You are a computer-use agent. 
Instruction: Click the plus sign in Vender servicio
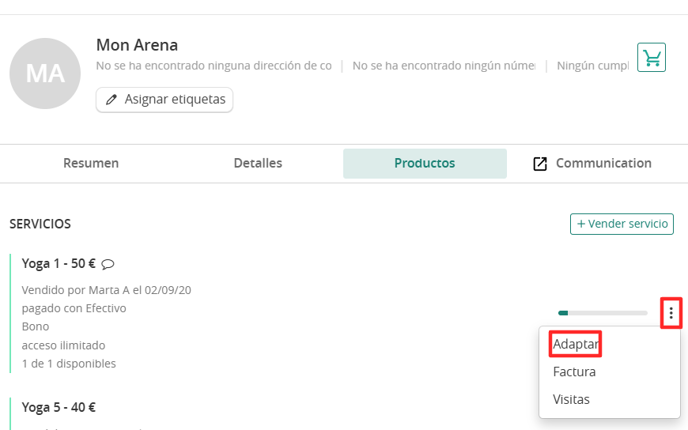(581, 224)
